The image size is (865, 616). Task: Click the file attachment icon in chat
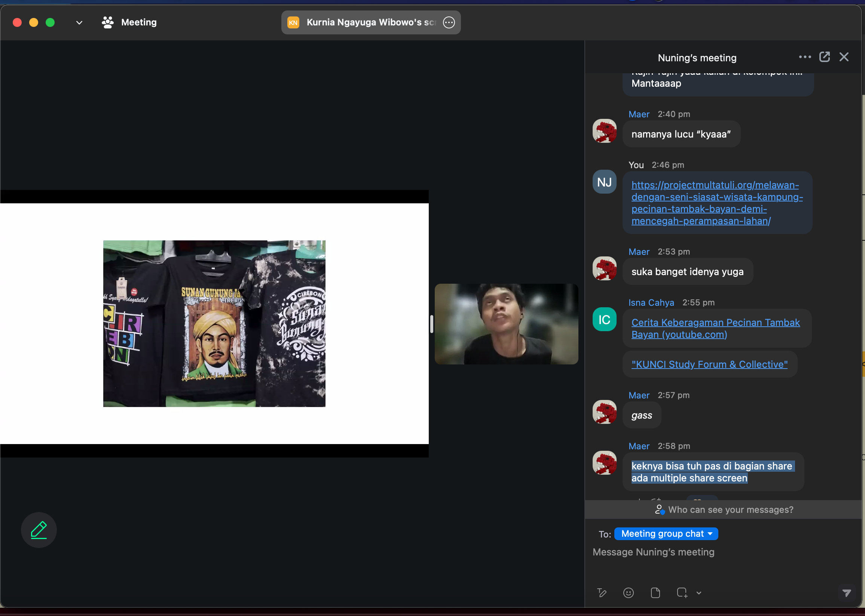[x=655, y=593]
